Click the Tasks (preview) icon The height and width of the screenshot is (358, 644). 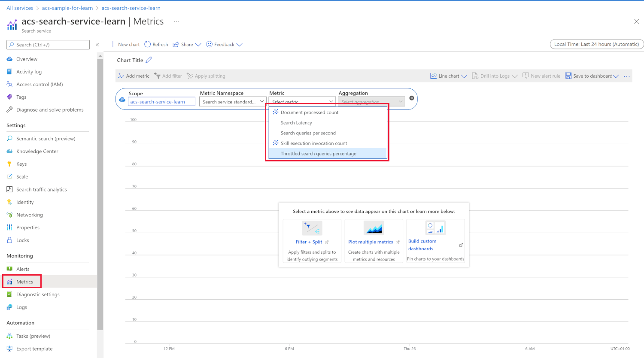point(9,336)
